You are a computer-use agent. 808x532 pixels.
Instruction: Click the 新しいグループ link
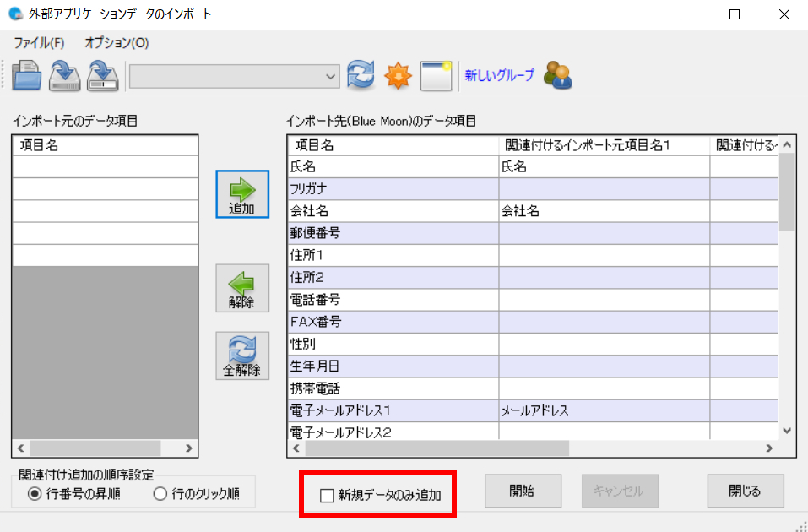tap(499, 75)
